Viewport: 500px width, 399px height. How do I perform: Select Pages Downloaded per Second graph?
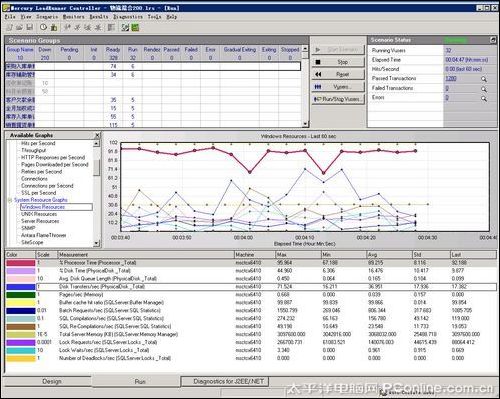(x=55, y=164)
